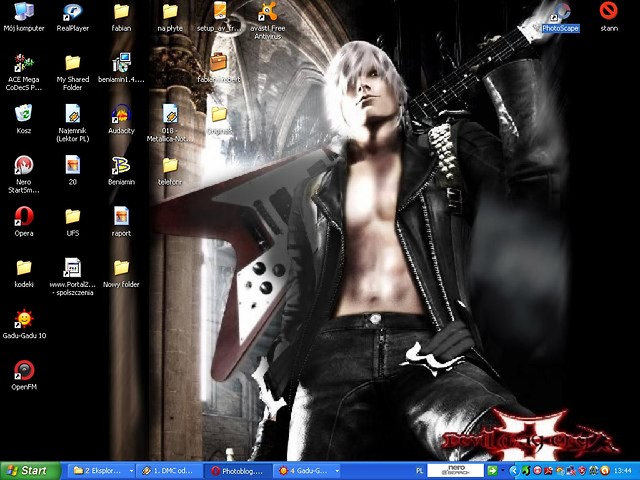
Task: Click the Nero Search input box
Action: coord(456,471)
